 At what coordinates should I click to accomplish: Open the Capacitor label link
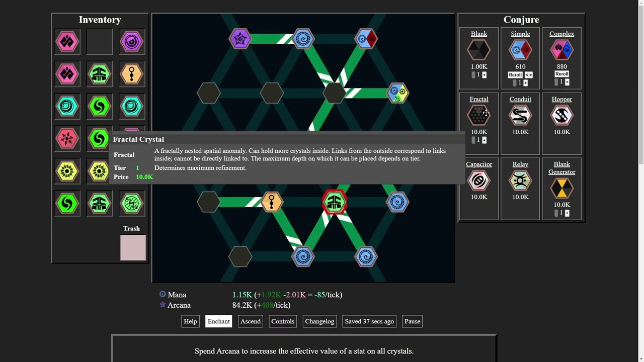pos(479,164)
